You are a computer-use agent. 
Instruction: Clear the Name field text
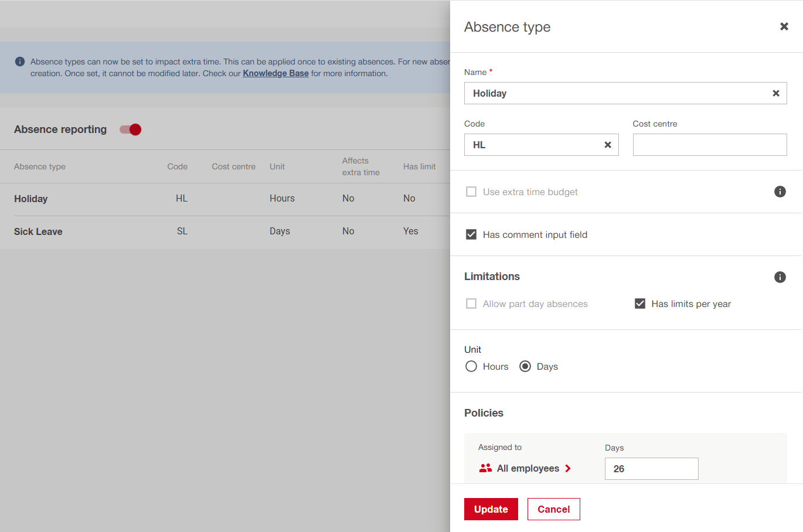[x=775, y=93]
